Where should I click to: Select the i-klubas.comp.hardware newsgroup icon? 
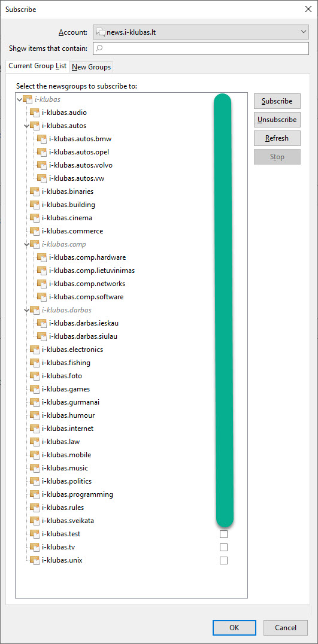42,257
